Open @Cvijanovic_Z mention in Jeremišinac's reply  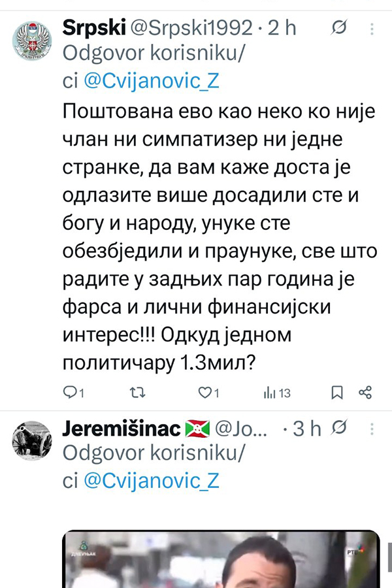(150, 482)
